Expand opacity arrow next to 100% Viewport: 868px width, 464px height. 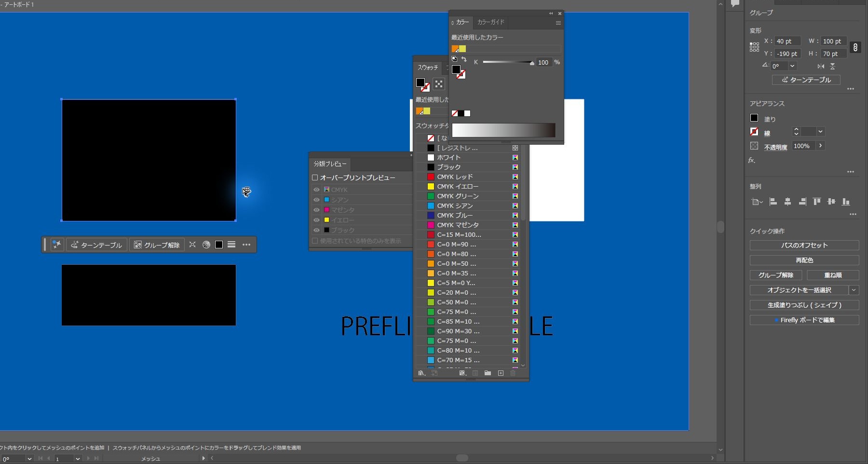[820, 146]
